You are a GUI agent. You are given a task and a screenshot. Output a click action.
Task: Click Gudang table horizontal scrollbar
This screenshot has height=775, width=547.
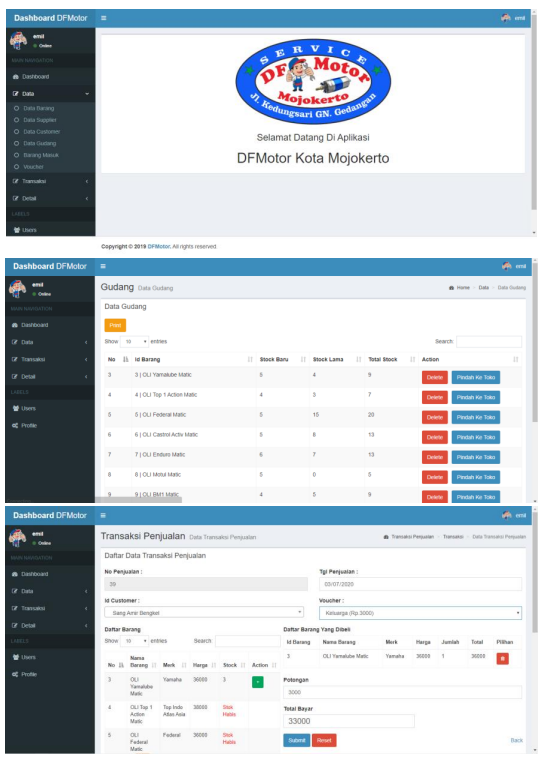[138, 500]
